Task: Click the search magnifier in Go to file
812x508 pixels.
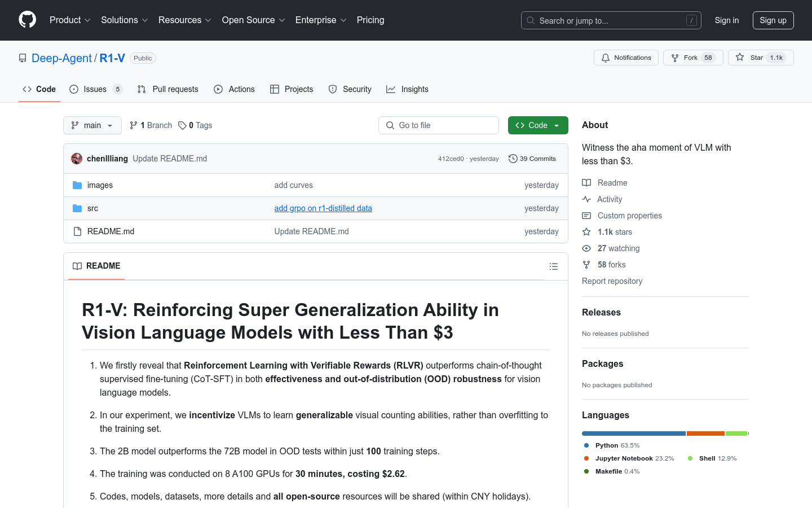Action: [390, 125]
